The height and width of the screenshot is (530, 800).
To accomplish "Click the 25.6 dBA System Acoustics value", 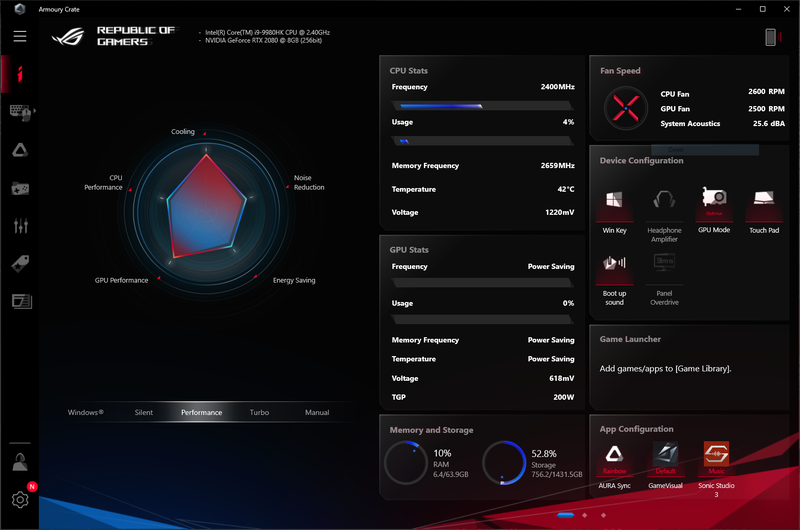I will 769,123.
